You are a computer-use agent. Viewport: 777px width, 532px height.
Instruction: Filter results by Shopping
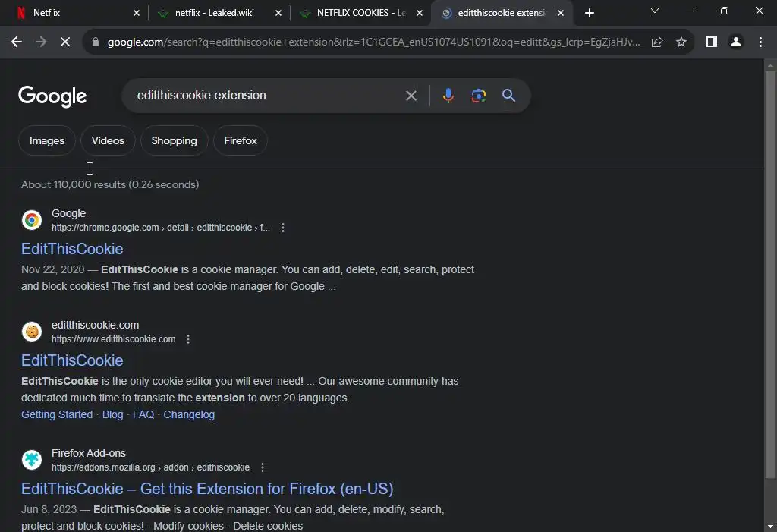tap(174, 141)
